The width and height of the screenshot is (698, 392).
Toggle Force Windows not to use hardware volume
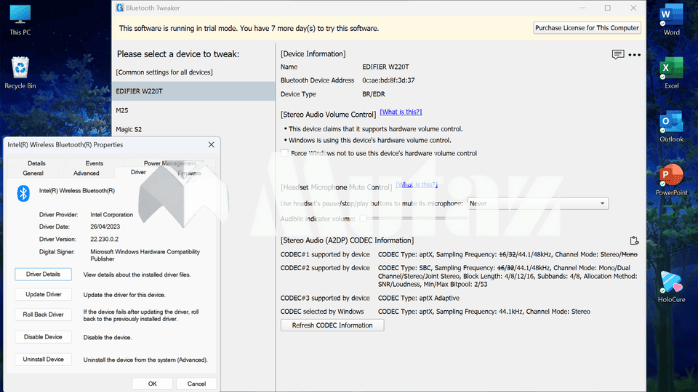pyautogui.click(x=285, y=153)
